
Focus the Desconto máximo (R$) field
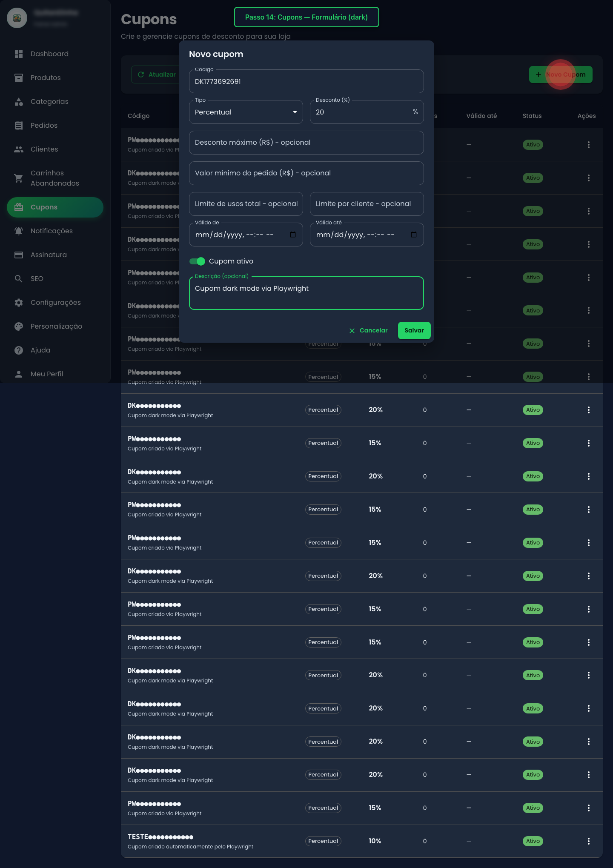pyautogui.click(x=306, y=143)
